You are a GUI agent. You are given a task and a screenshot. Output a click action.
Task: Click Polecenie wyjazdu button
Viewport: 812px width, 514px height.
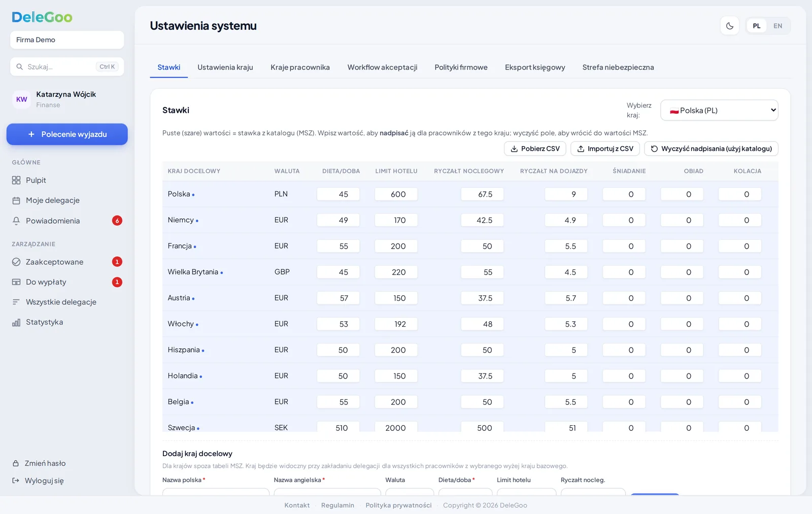67,134
